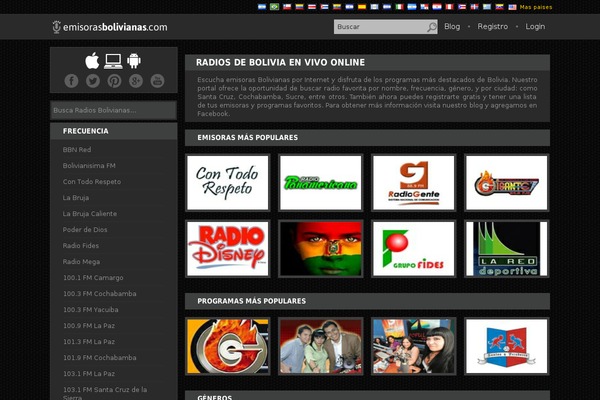Select the Chile flag
Viewport: 600px width, 400px height.
tap(287, 7)
